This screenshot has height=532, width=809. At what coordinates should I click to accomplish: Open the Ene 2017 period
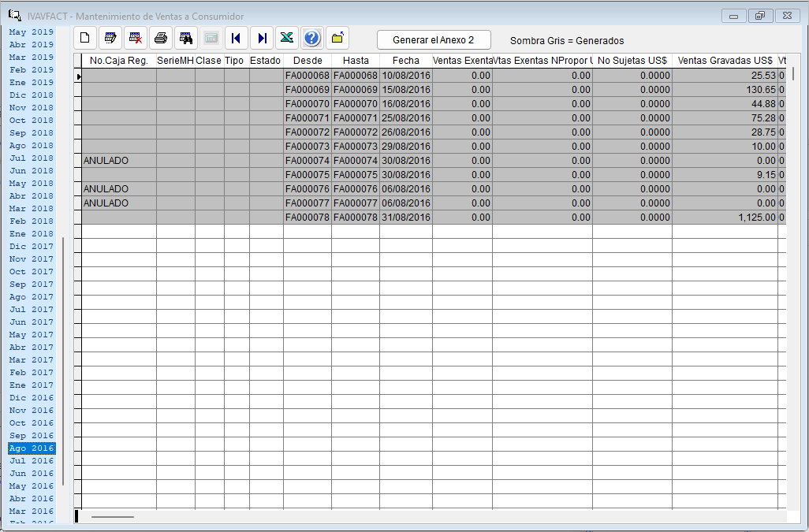coord(32,385)
